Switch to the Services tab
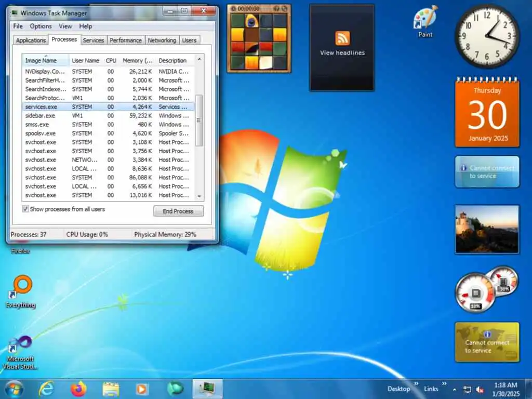 (94, 40)
